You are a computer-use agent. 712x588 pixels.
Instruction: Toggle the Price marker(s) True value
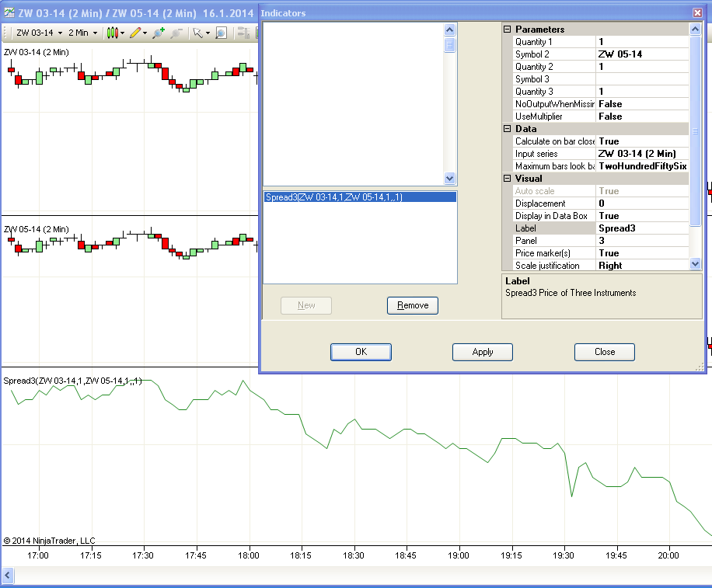tap(641, 253)
